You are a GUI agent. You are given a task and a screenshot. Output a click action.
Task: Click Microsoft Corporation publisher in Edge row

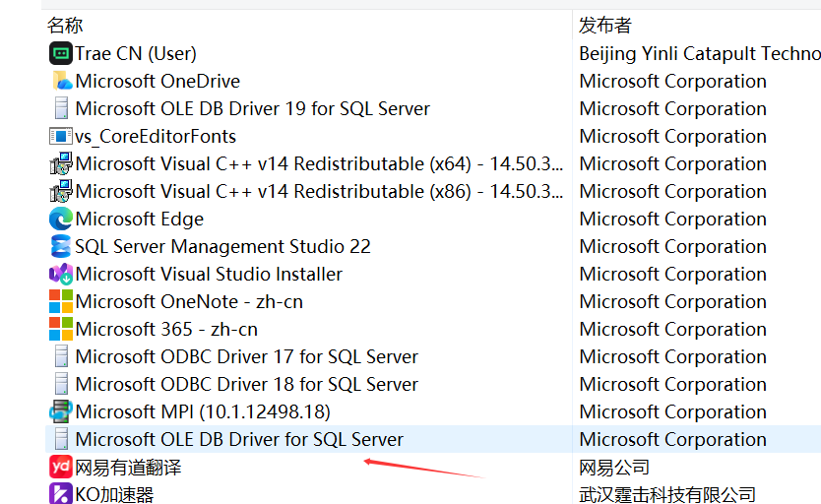coord(672,220)
